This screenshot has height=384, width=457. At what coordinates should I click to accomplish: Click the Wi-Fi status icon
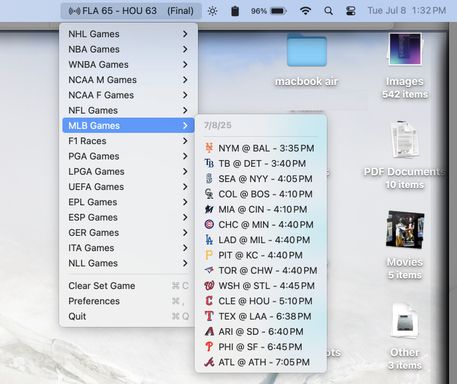point(305,11)
